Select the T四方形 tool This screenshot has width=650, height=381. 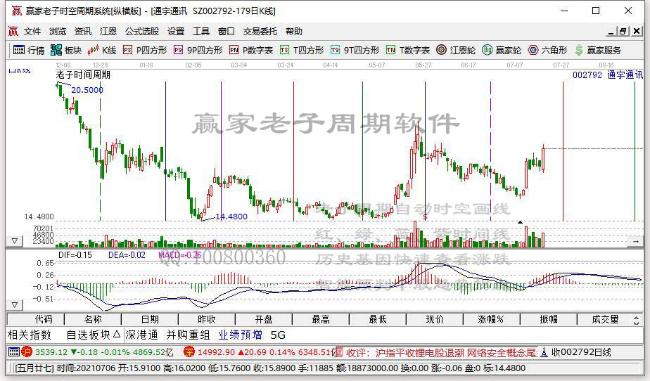click(x=302, y=50)
